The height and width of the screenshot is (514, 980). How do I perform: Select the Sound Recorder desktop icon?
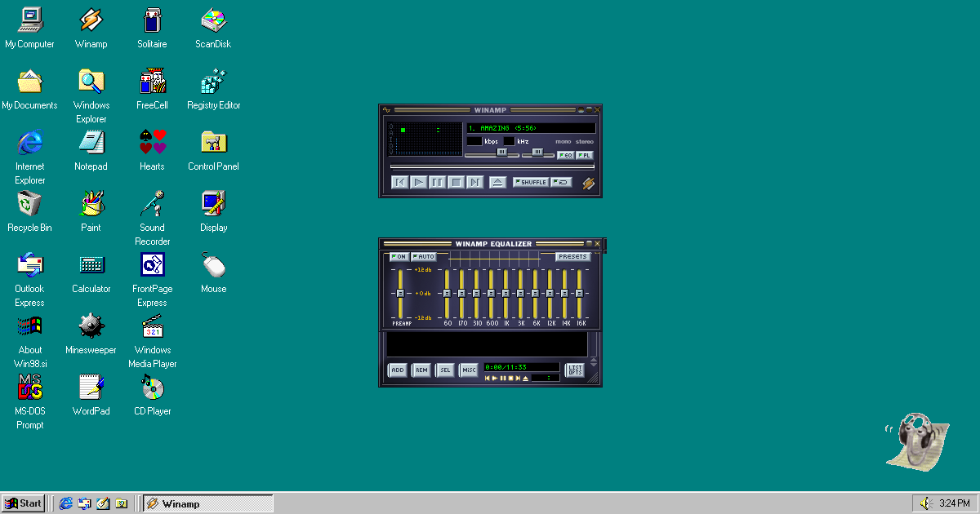tap(152, 219)
